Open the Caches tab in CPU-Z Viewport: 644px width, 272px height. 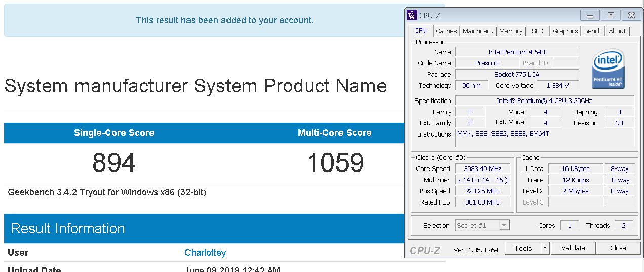[x=446, y=31]
